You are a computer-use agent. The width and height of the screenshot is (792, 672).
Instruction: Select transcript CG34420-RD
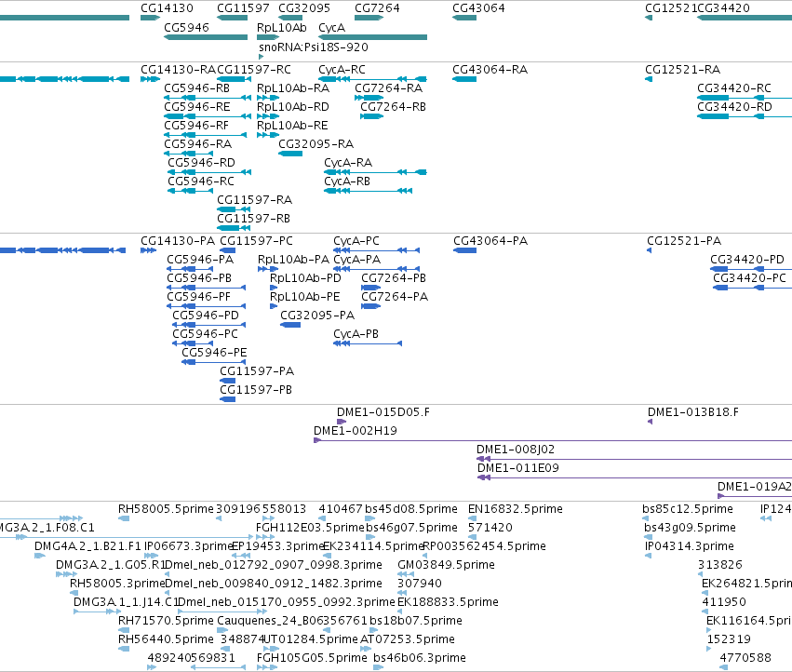coord(734,107)
